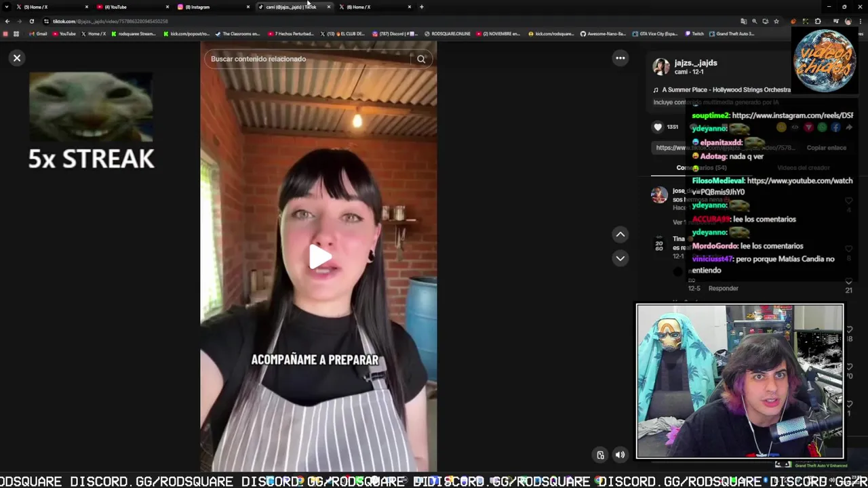
Task: Toggle the video volume speaker icon
Action: 620,455
